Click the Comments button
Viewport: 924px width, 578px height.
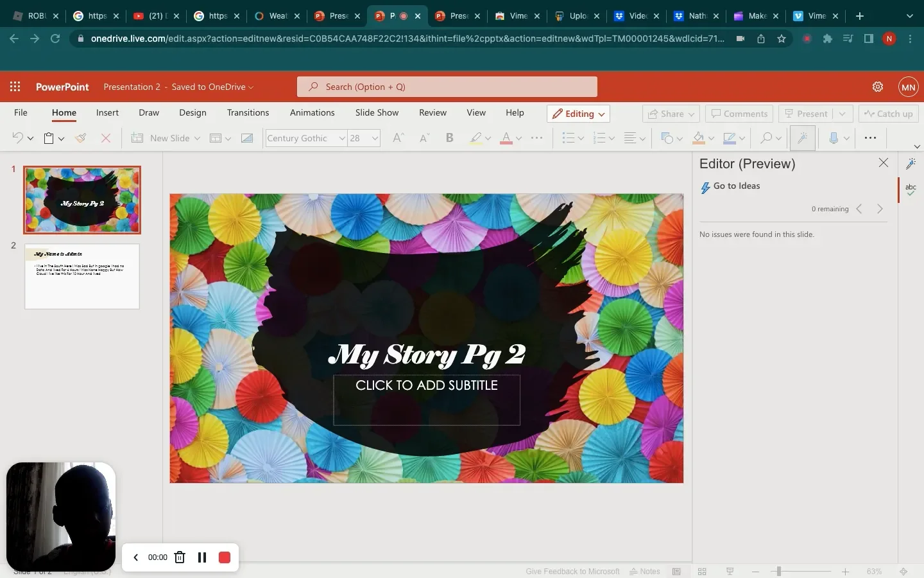click(739, 114)
